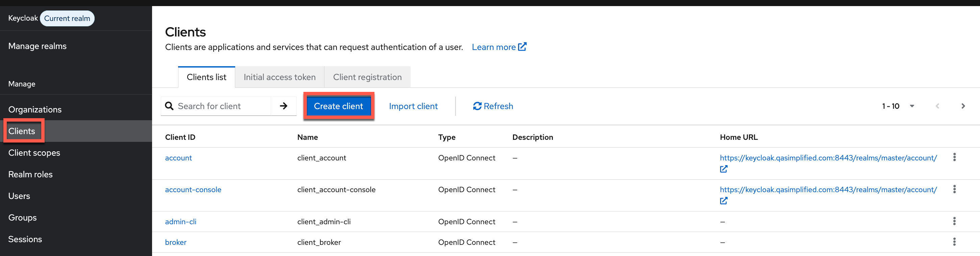The height and width of the screenshot is (256, 980).
Task: Click external link icon beside Learn more
Action: pyautogui.click(x=522, y=47)
